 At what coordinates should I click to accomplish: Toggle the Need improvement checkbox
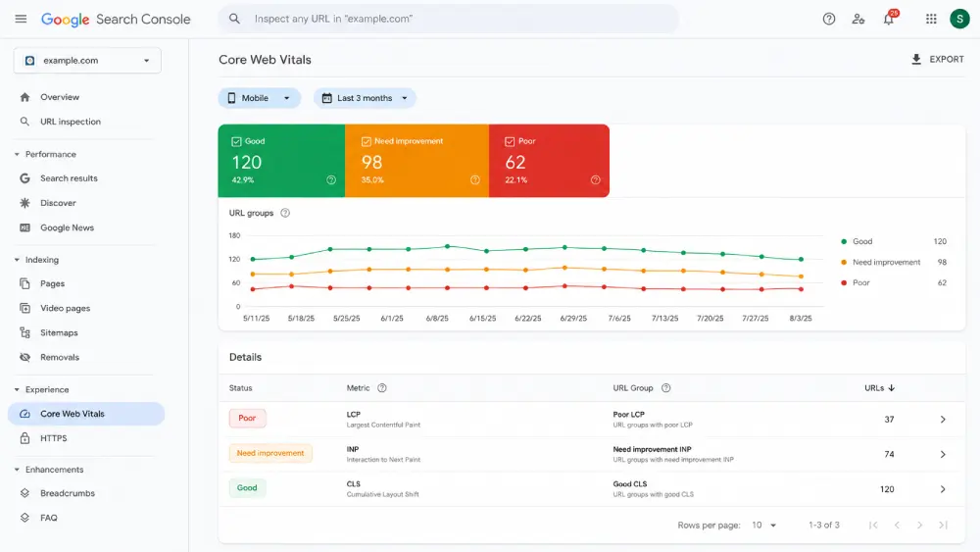coord(367,142)
